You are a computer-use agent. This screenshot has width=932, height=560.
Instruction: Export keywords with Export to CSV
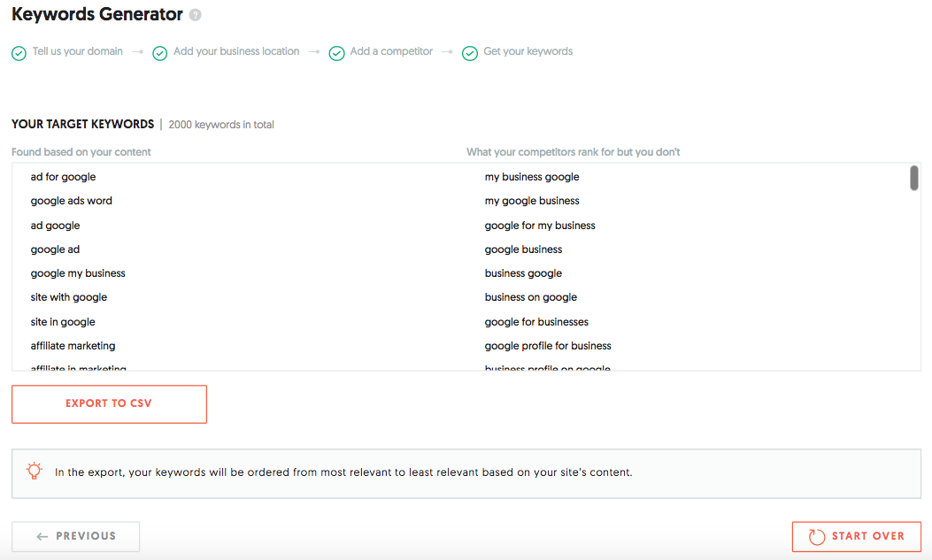pos(109,403)
